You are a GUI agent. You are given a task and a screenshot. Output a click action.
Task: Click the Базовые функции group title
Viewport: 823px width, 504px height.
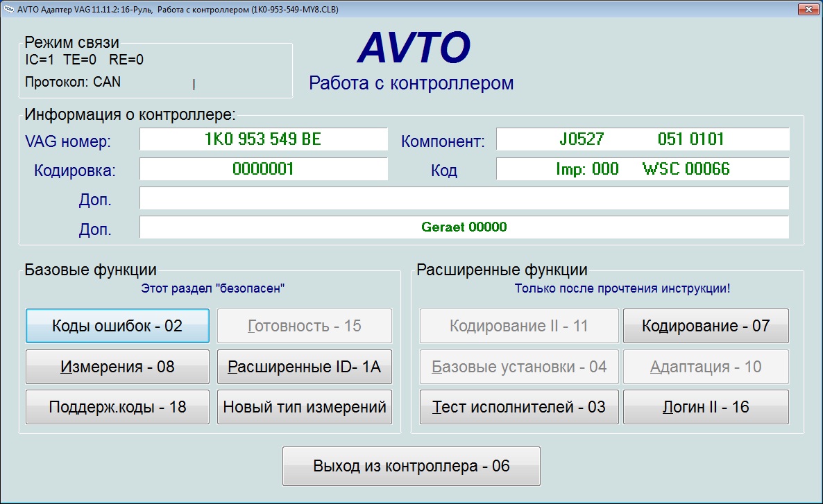click(x=90, y=270)
